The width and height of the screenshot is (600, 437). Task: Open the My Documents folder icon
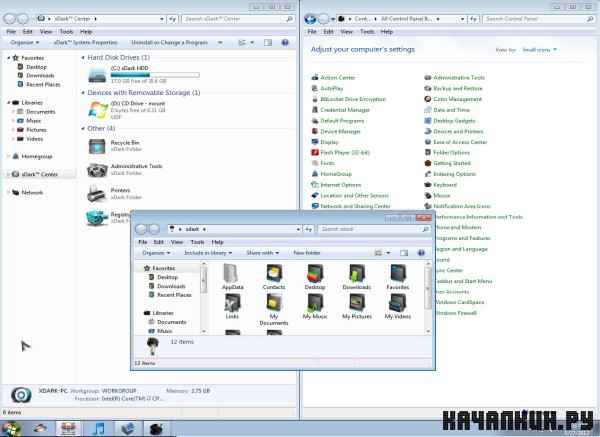pyautogui.click(x=274, y=303)
